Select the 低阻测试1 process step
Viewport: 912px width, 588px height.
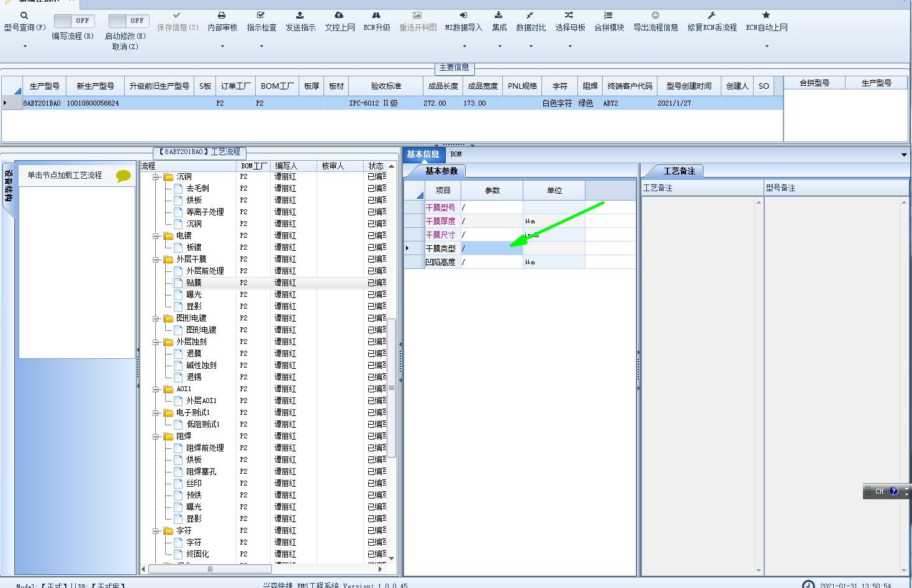(203, 425)
